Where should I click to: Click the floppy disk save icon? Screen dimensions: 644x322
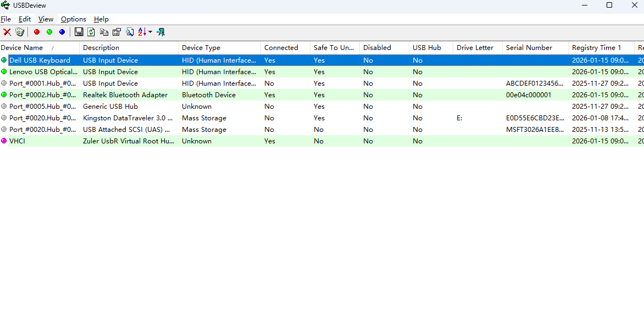79,32
